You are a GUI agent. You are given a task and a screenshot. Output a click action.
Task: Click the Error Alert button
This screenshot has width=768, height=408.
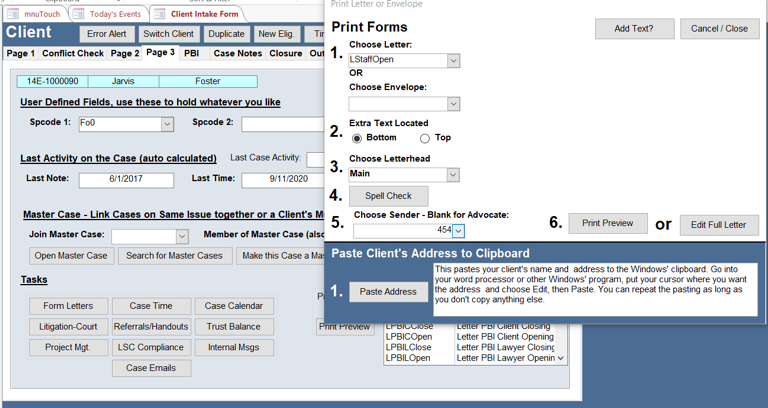pyautogui.click(x=106, y=34)
